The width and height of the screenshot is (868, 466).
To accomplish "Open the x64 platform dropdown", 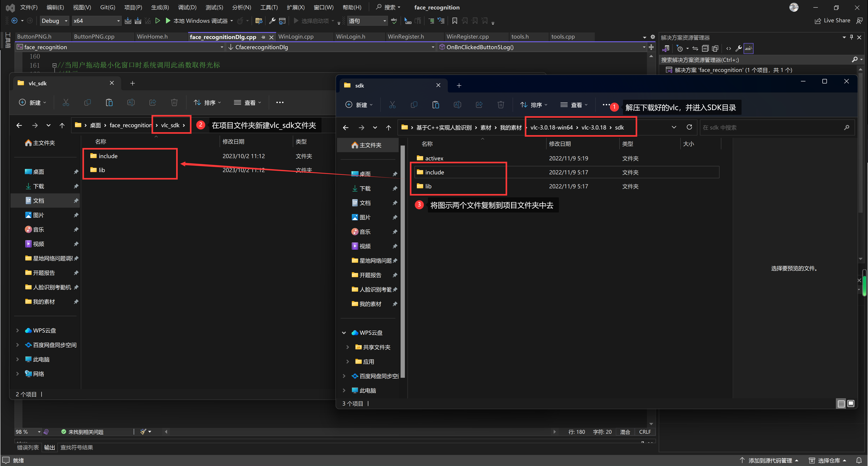I will pyautogui.click(x=96, y=21).
